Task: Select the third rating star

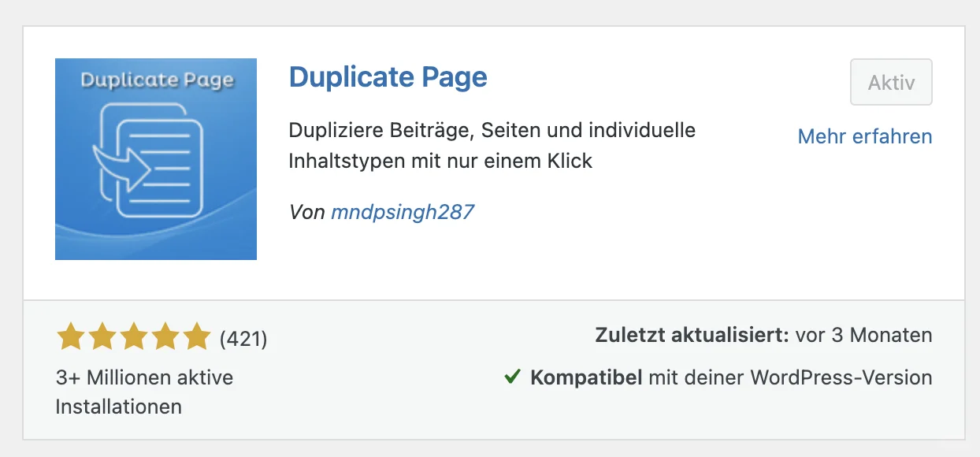Action: point(133,337)
